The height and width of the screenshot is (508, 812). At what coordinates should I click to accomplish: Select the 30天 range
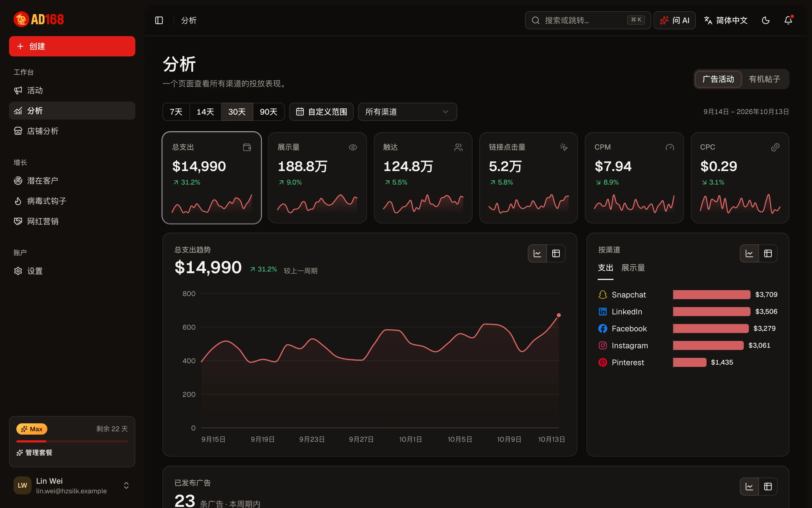click(x=237, y=112)
